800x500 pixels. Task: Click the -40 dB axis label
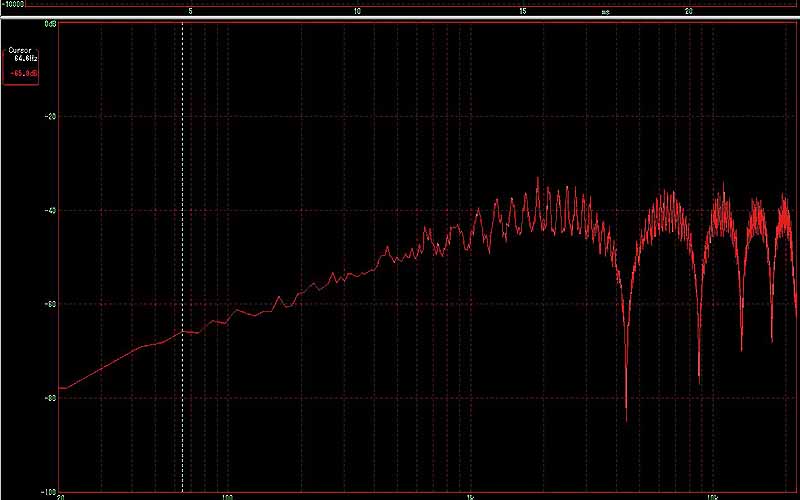(50, 210)
